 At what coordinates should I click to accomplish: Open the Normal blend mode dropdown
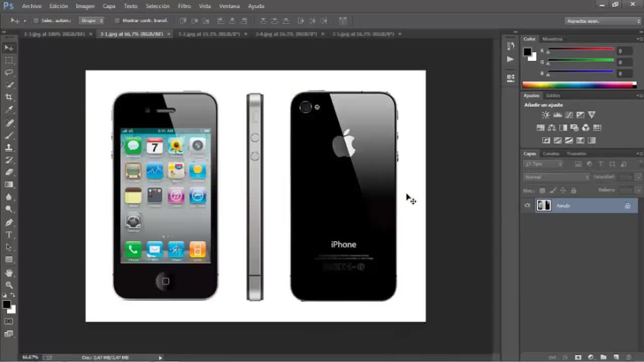pyautogui.click(x=556, y=177)
